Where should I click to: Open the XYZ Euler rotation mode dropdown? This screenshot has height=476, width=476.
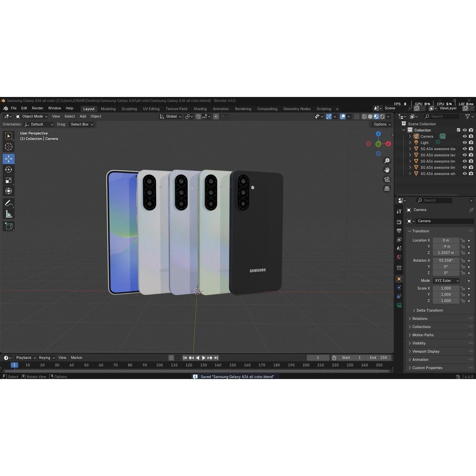446,281
